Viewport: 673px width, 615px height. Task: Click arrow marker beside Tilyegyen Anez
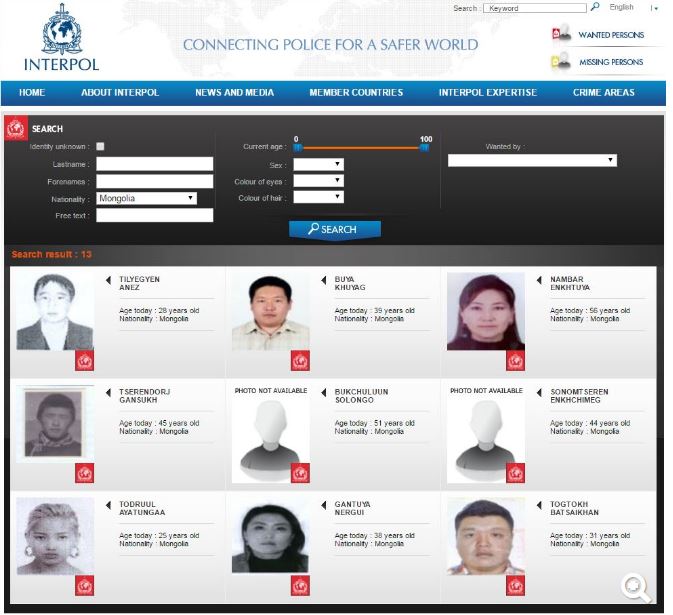[x=108, y=280]
